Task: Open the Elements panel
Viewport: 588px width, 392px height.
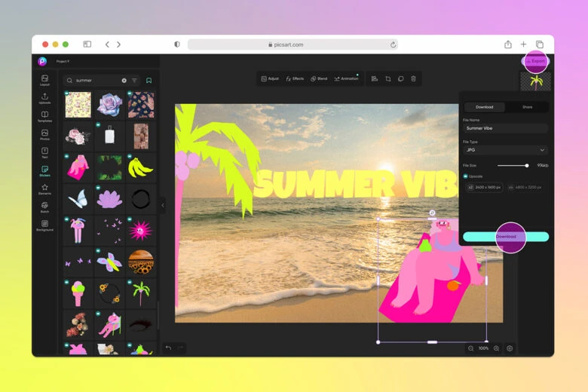Action: 45,188
